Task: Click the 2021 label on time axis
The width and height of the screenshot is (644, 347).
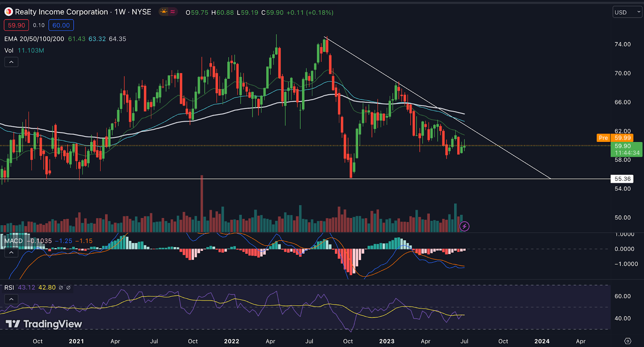Action: pyautogui.click(x=76, y=341)
